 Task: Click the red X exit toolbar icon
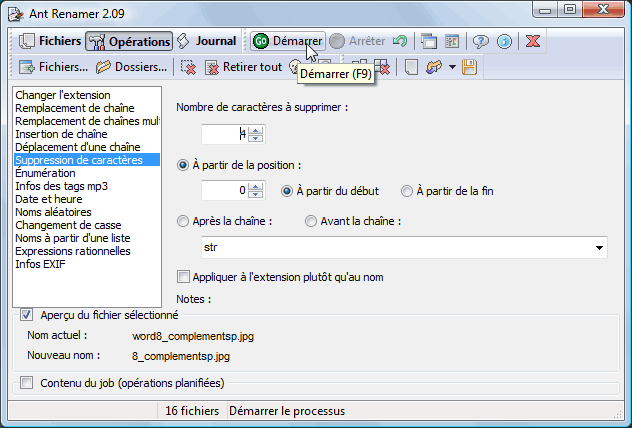[x=533, y=41]
